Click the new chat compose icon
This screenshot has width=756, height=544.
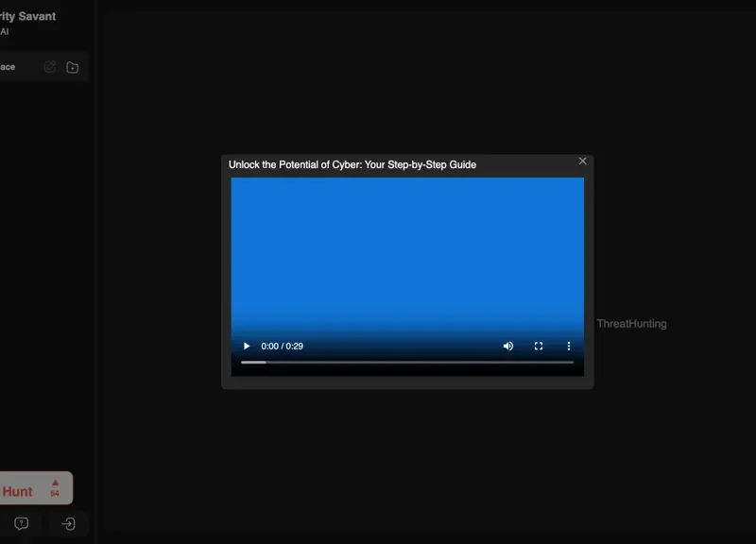(x=50, y=67)
